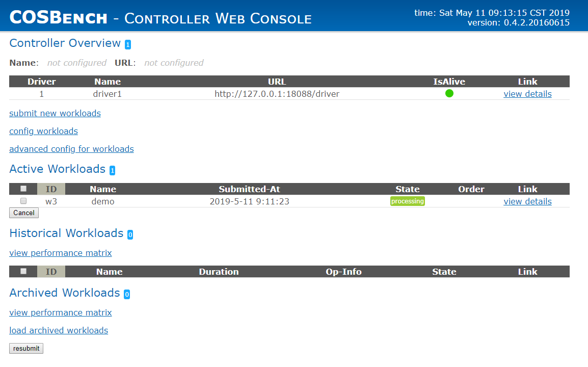The image size is (588, 367).
Task: Click the Order column header
Action: coord(471,189)
